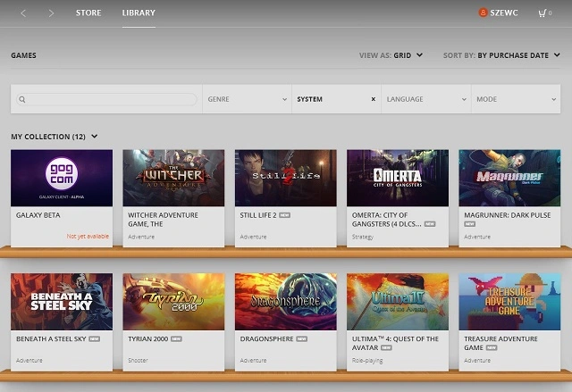Screen dimensions: 572x392
Task: Open the SYSTEM filter
Action: tap(310, 99)
